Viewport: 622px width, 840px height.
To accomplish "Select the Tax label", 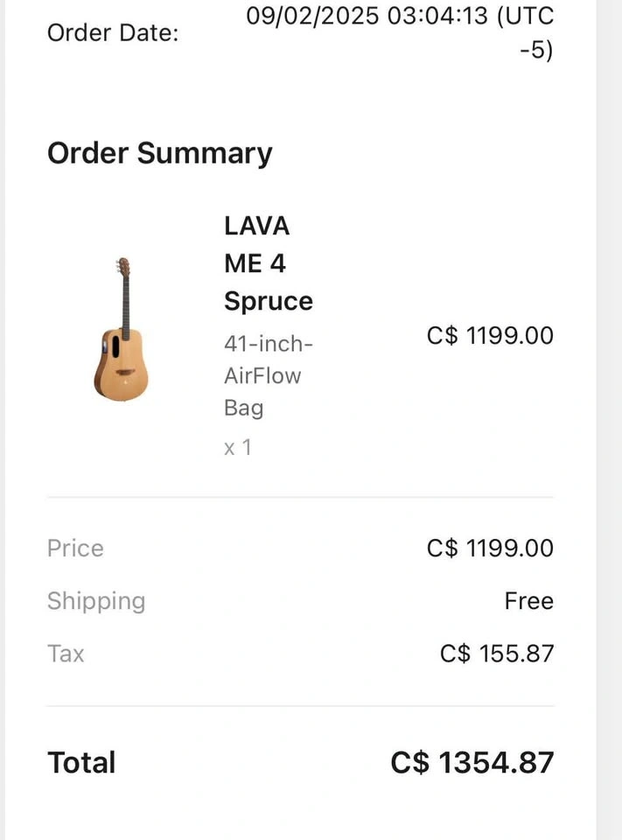I will pyautogui.click(x=66, y=654).
